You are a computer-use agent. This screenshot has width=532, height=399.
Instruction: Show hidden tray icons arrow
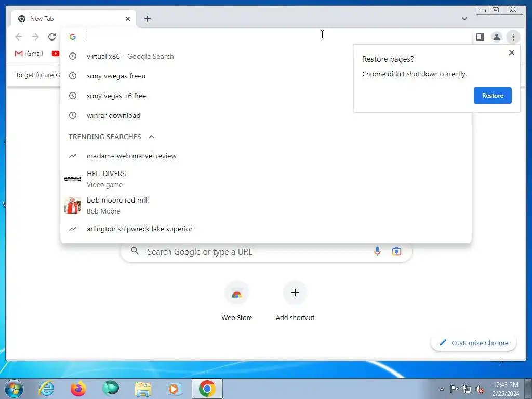(x=442, y=389)
